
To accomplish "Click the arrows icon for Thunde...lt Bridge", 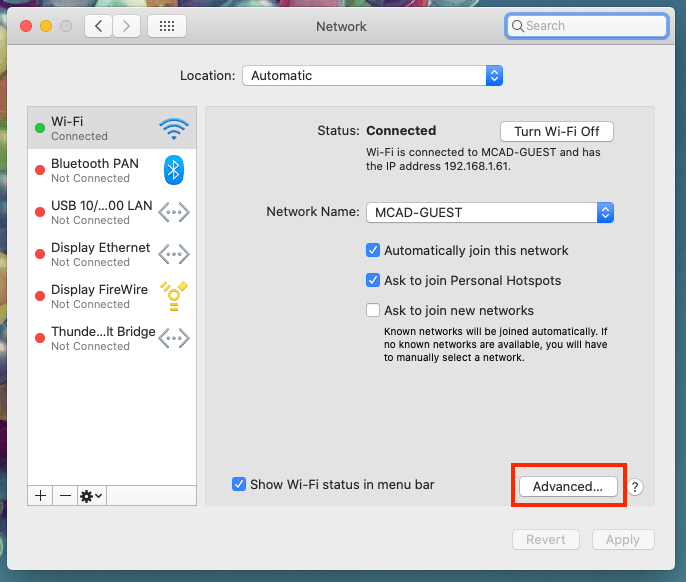I will [x=174, y=338].
